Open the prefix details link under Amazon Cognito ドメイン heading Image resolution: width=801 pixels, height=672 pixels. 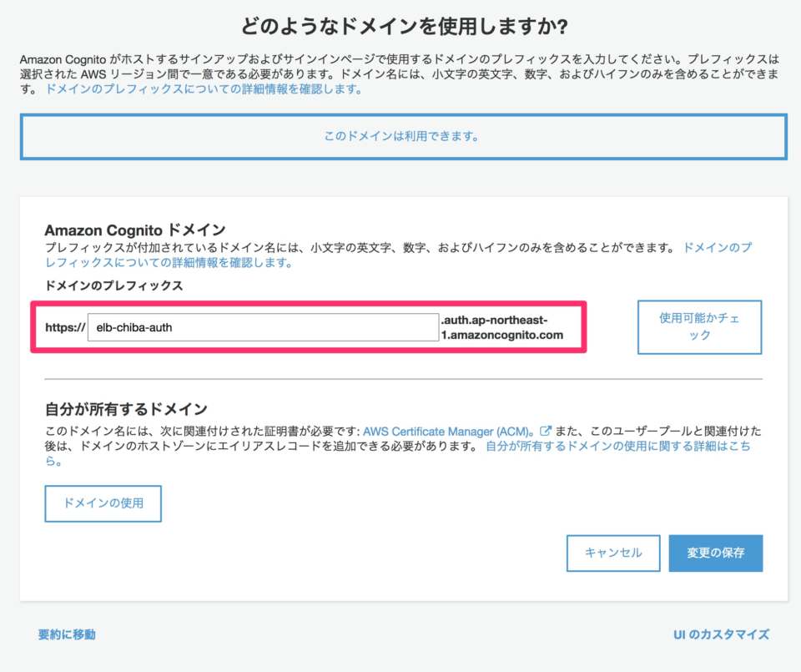(399, 255)
